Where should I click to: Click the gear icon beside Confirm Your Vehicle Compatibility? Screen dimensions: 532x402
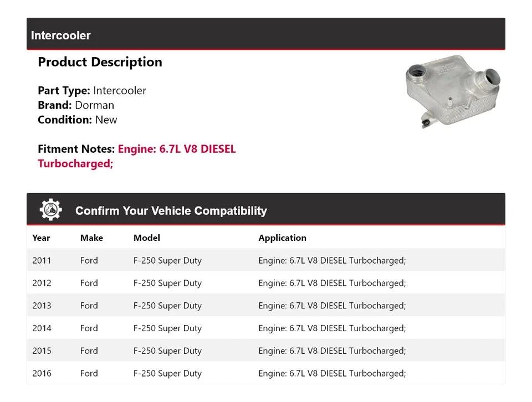point(51,210)
